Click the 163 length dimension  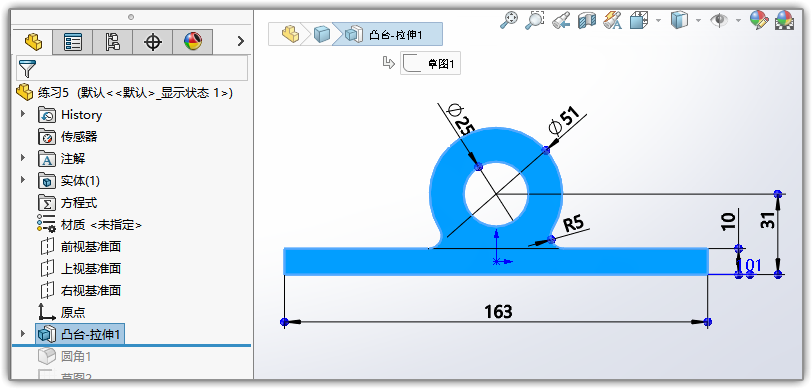click(498, 312)
